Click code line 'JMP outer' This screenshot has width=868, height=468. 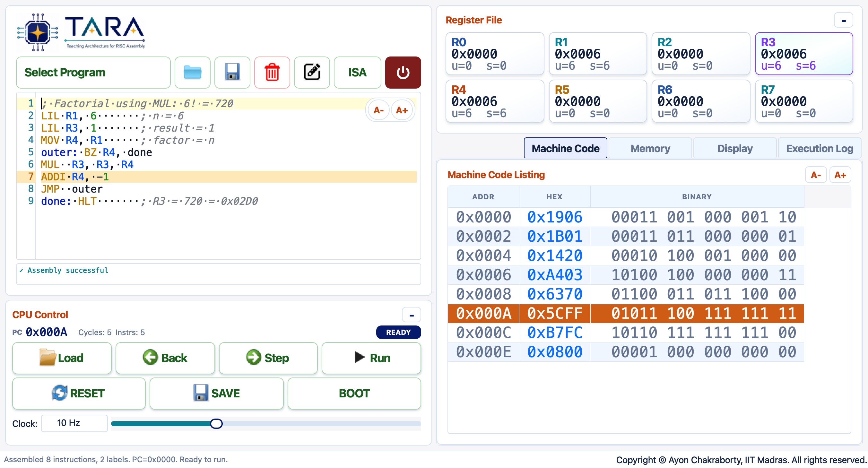pyautogui.click(x=72, y=189)
